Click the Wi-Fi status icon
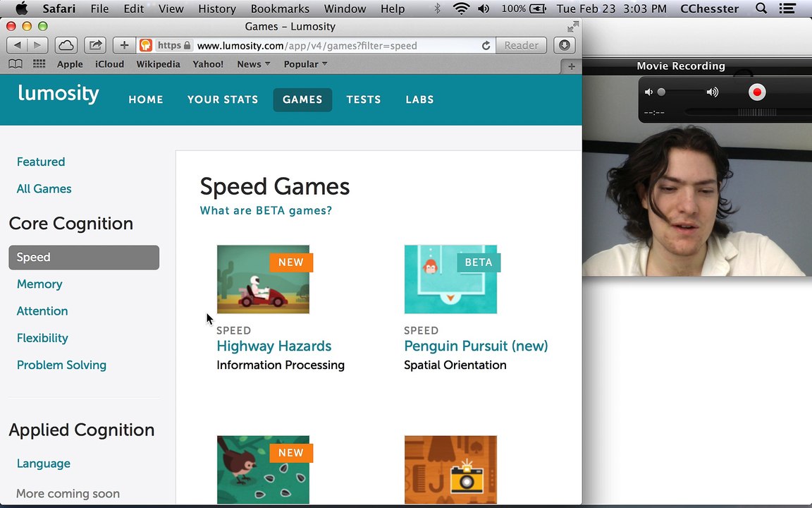 click(x=461, y=8)
